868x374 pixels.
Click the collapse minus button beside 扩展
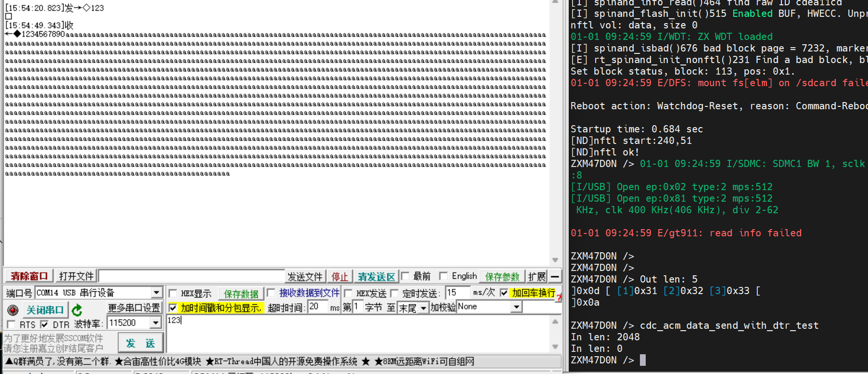[x=555, y=277]
